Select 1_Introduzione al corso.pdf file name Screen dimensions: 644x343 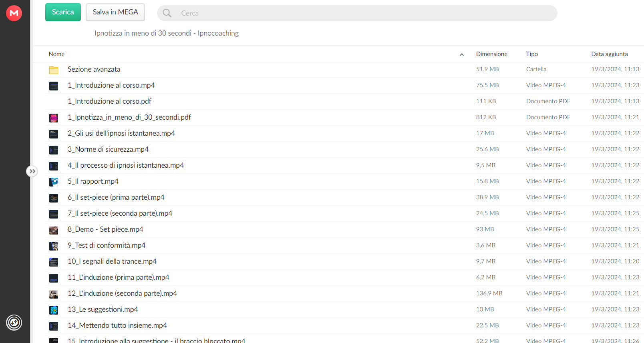tap(109, 101)
